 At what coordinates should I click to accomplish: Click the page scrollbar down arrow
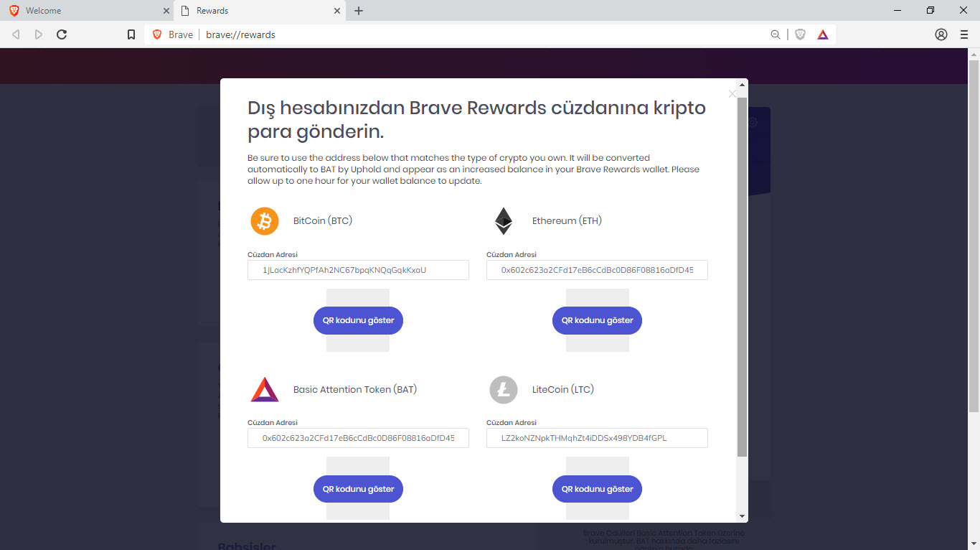974,544
